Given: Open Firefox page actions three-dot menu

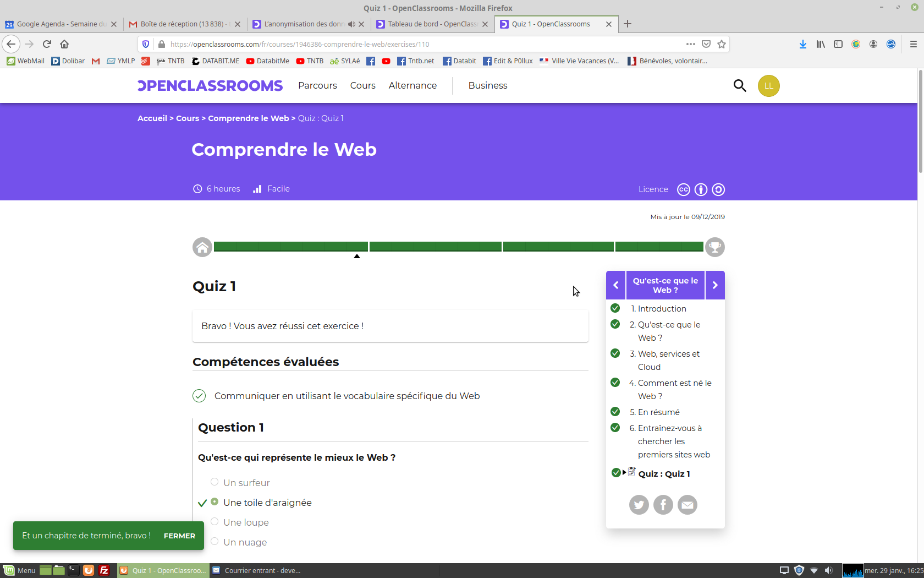Looking at the screenshot, I should 690,44.
